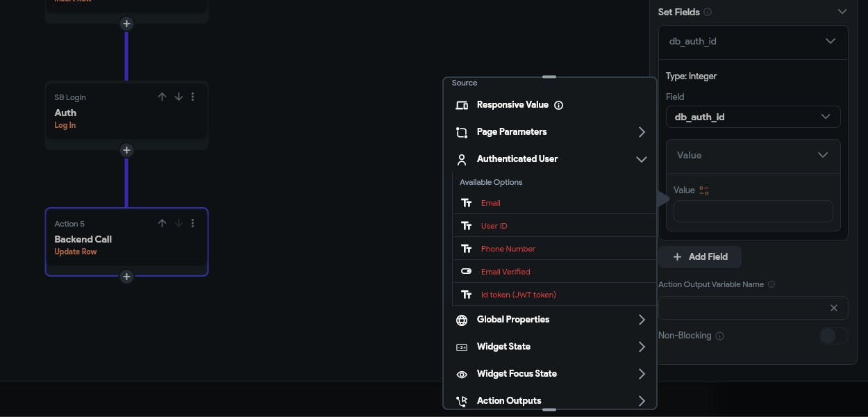Click the variable binding icon beside Value

(704, 190)
